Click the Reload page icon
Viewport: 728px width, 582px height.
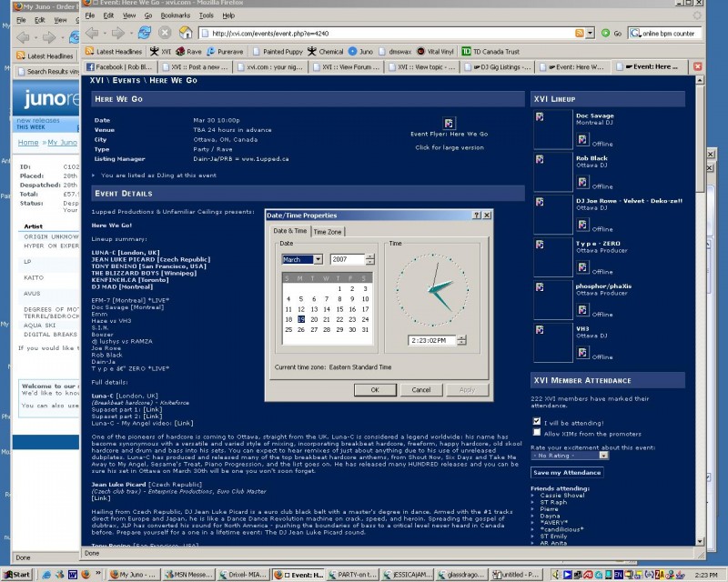click(144, 33)
